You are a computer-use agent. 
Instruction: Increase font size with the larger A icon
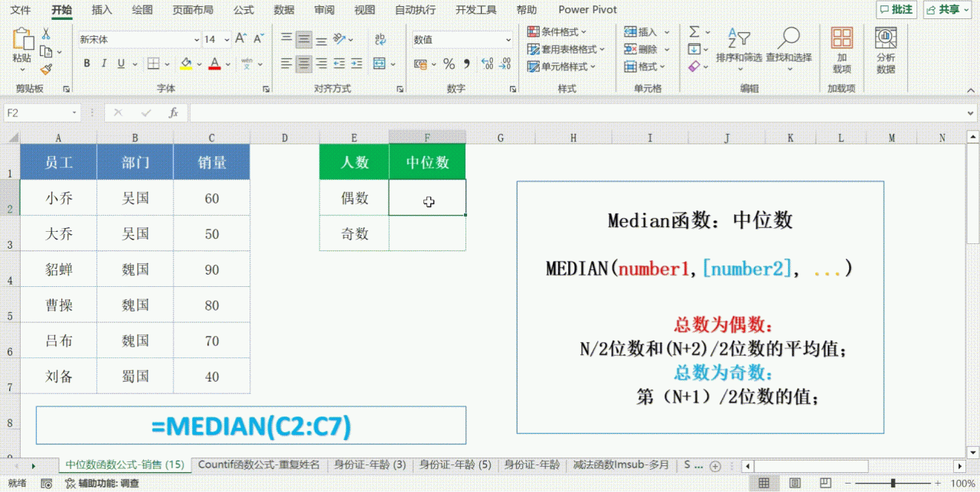point(240,38)
